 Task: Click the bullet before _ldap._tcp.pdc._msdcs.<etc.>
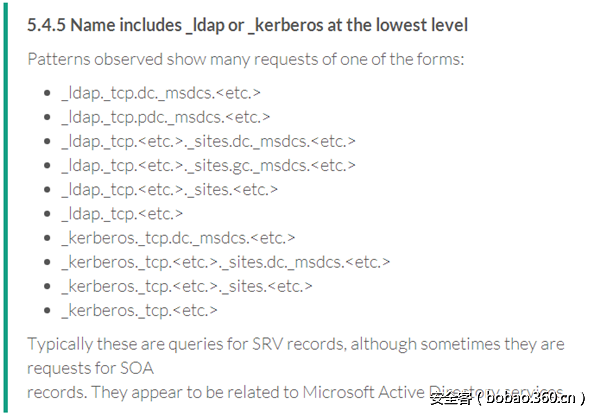[x=48, y=117]
